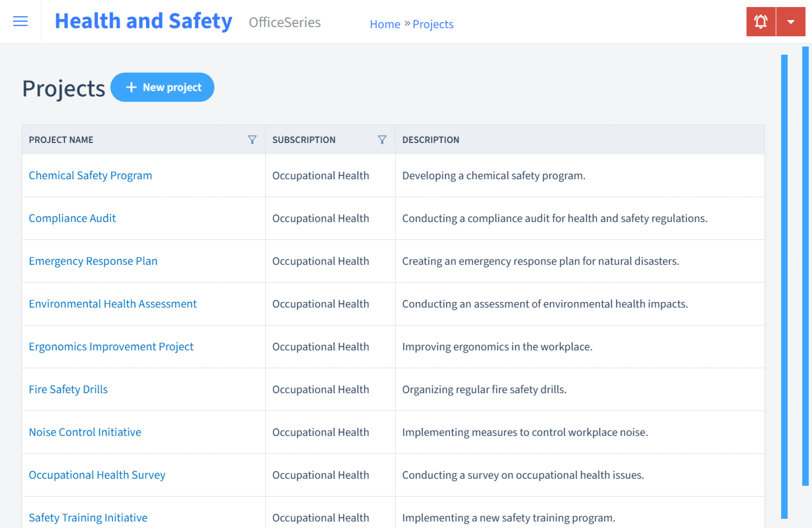Open the Noise Control Initiative project

pos(85,432)
